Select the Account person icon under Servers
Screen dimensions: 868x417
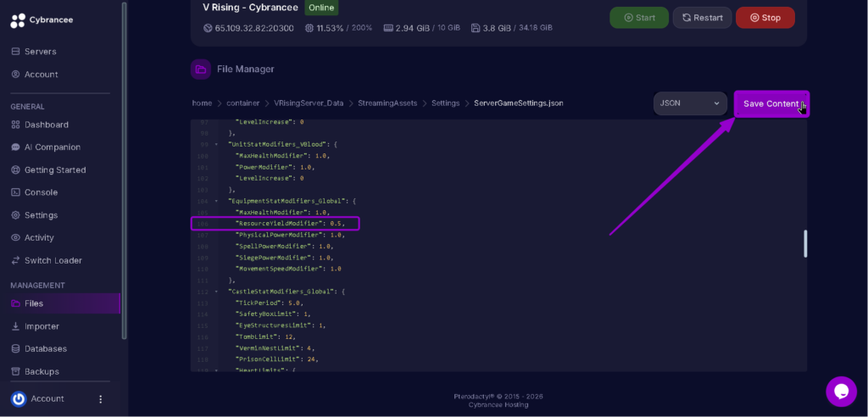tap(15, 75)
